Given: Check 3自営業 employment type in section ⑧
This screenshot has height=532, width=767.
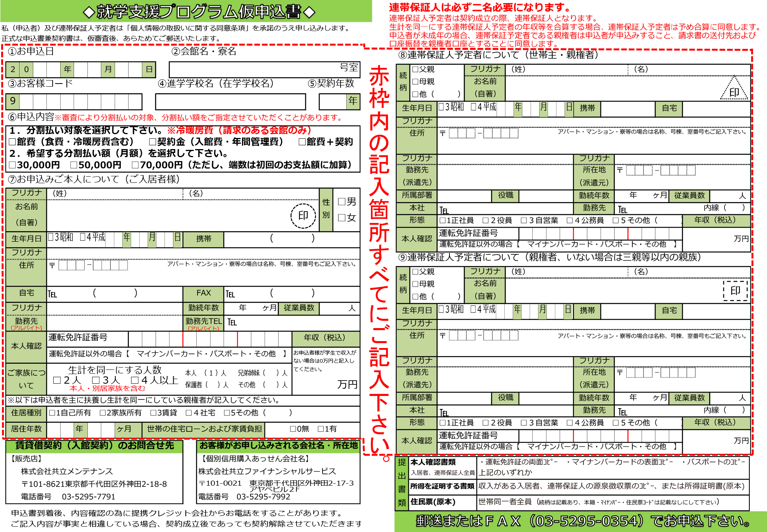Looking at the screenshot, I should click(524, 220).
